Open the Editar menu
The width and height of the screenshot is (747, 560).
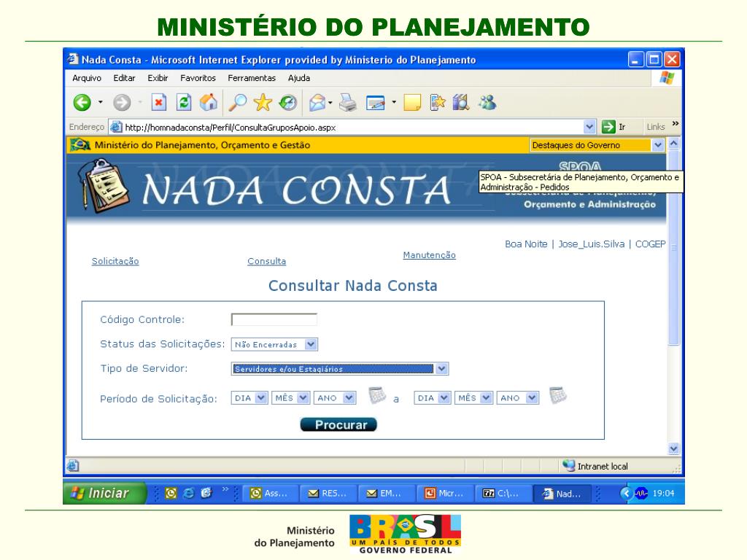[x=124, y=78]
